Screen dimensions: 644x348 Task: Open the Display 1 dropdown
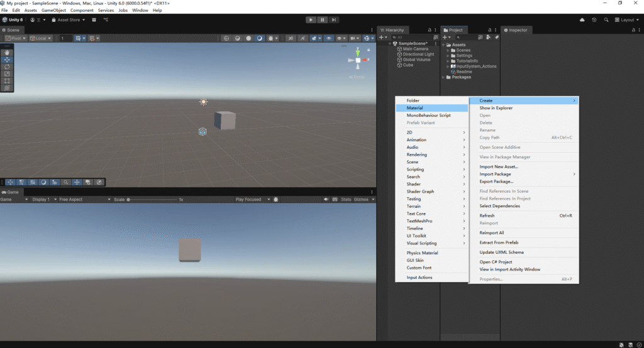pyautogui.click(x=44, y=200)
